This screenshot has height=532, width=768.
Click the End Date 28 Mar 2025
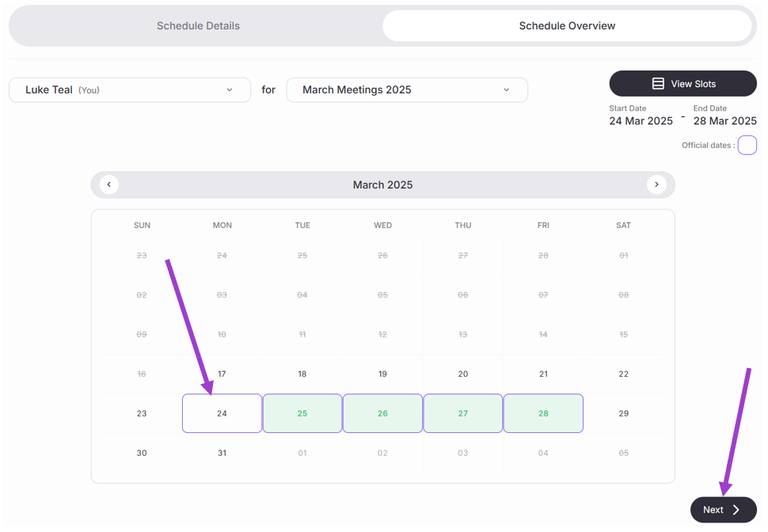tap(724, 121)
